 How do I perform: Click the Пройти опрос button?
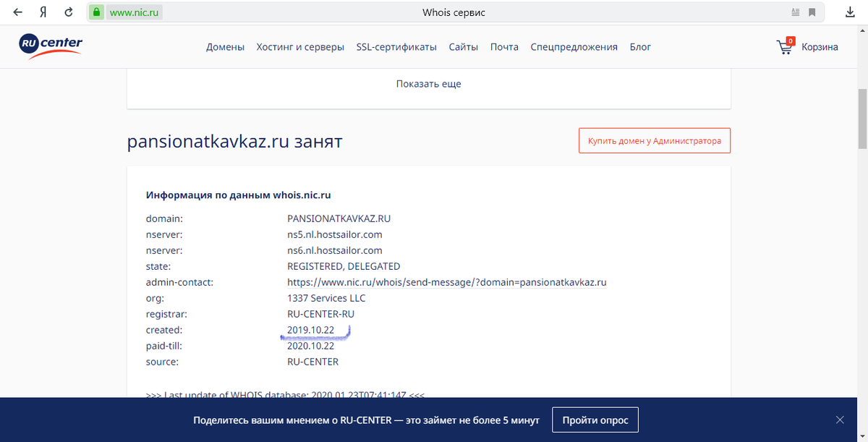coord(595,420)
